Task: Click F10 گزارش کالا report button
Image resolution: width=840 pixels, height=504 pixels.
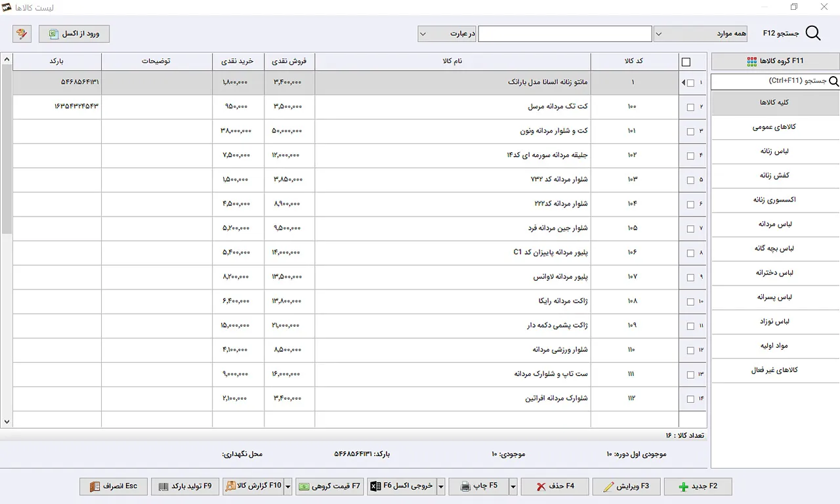Action: coord(253,486)
